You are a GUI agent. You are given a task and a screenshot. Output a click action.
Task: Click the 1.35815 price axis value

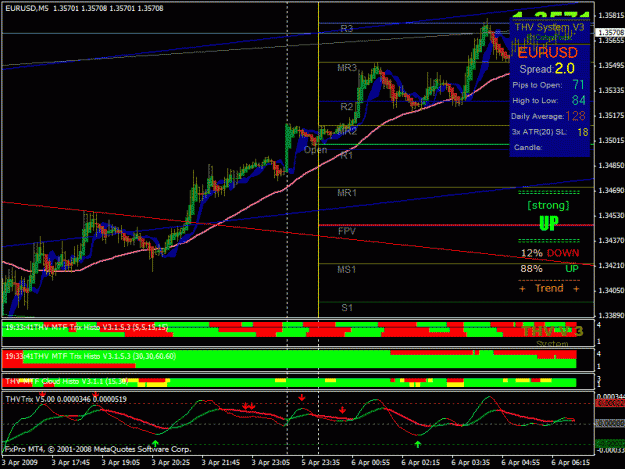[x=611, y=15]
